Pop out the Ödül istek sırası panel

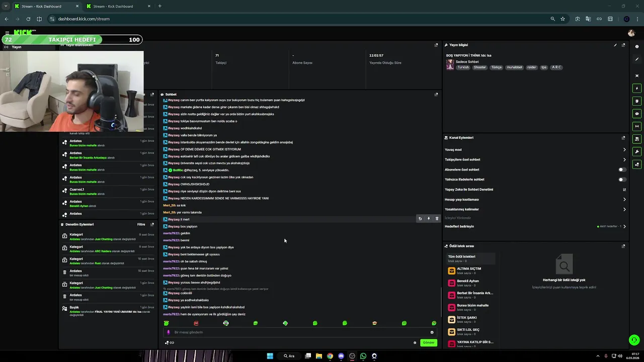point(623,246)
